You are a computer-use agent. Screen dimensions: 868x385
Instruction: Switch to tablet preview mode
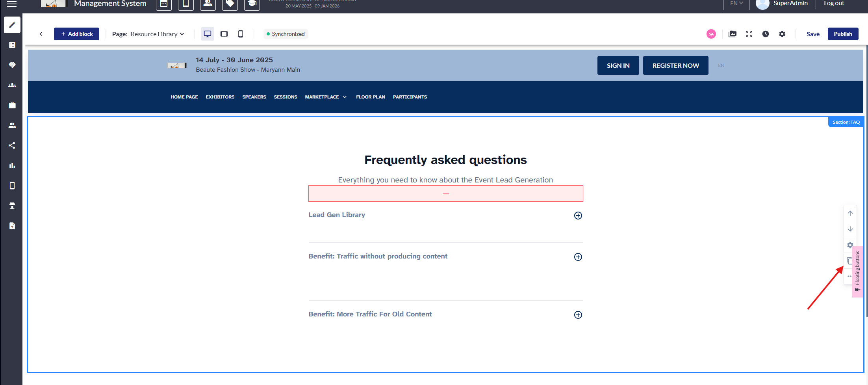pyautogui.click(x=224, y=34)
